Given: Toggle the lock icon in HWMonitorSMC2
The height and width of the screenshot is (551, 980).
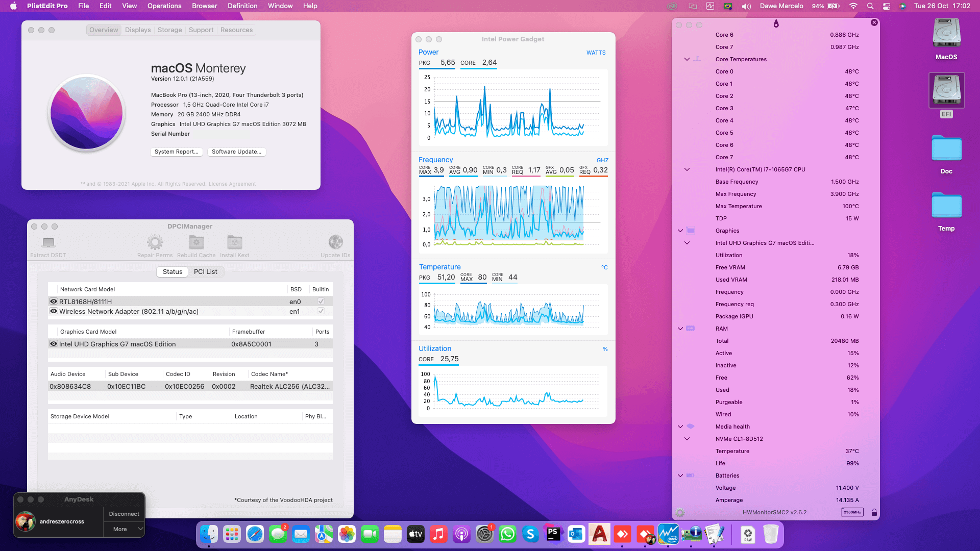Looking at the screenshot, I should [874, 512].
